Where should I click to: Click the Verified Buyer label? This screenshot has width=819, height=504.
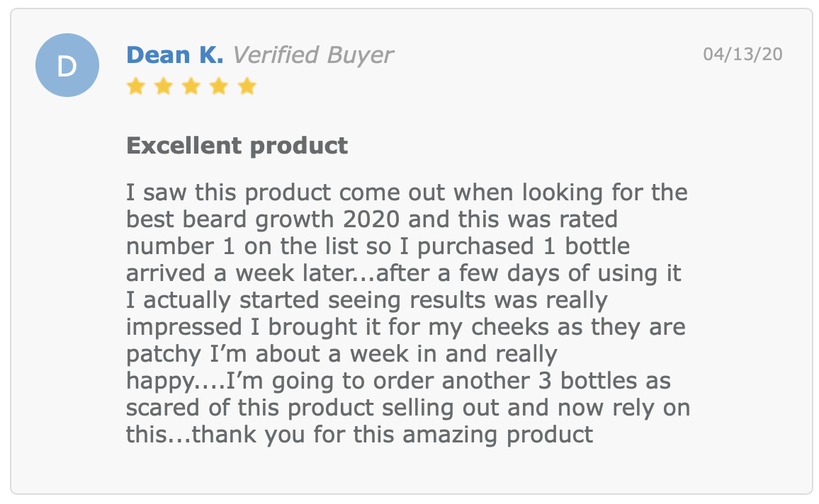[x=312, y=55]
